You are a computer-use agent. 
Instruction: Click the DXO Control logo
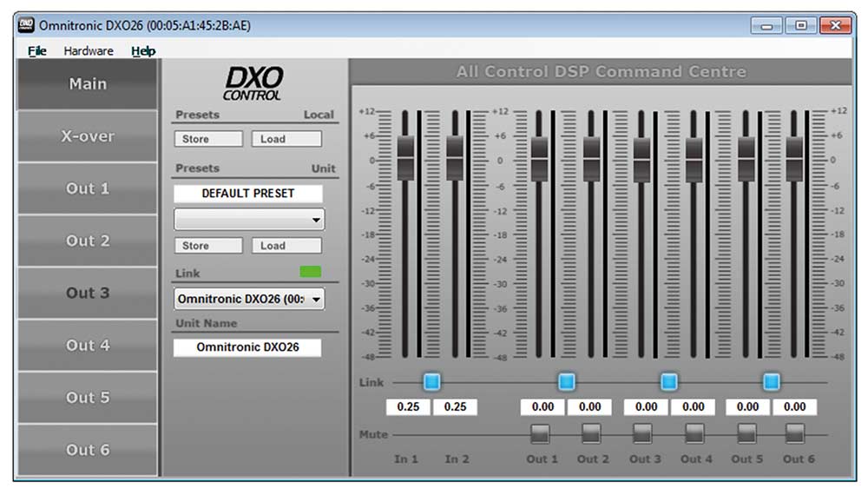pyautogui.click(x=253, y=84)
